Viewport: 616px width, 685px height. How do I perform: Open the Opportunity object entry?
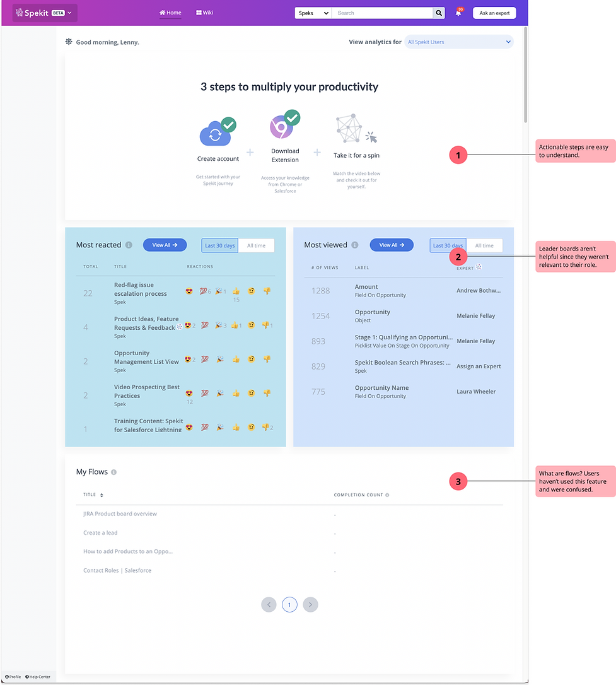[x=373, y=312]
